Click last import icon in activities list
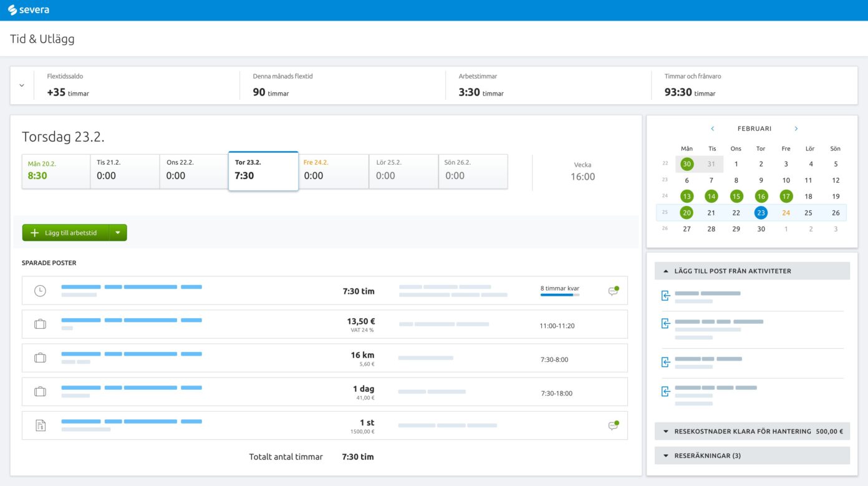868x486 pixels. click(665, 391)
